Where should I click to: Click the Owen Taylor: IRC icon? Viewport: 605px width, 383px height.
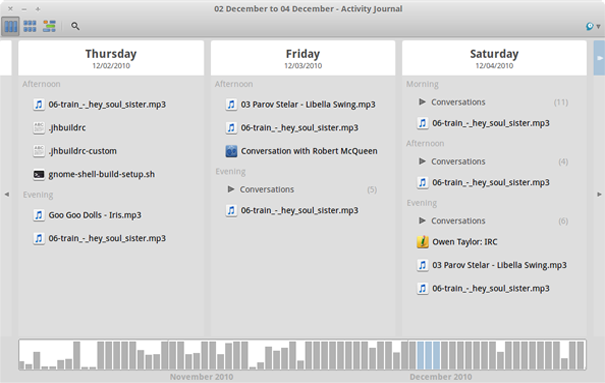pos(422,242)
